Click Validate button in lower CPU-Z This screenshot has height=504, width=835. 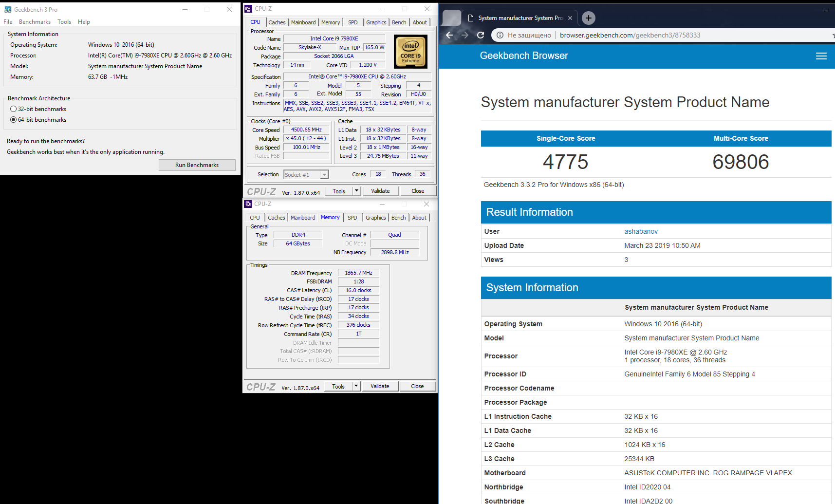pyautogui.click(x=380, y=386)
